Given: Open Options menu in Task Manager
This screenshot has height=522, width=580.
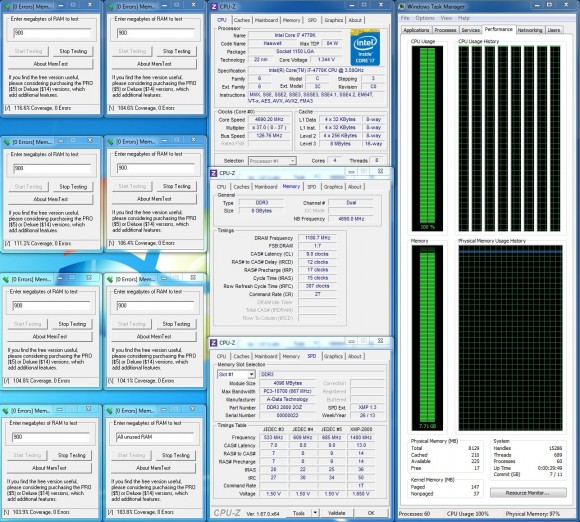Looking at the screenshot, I should pyautogui.click(x=425, y=18).
